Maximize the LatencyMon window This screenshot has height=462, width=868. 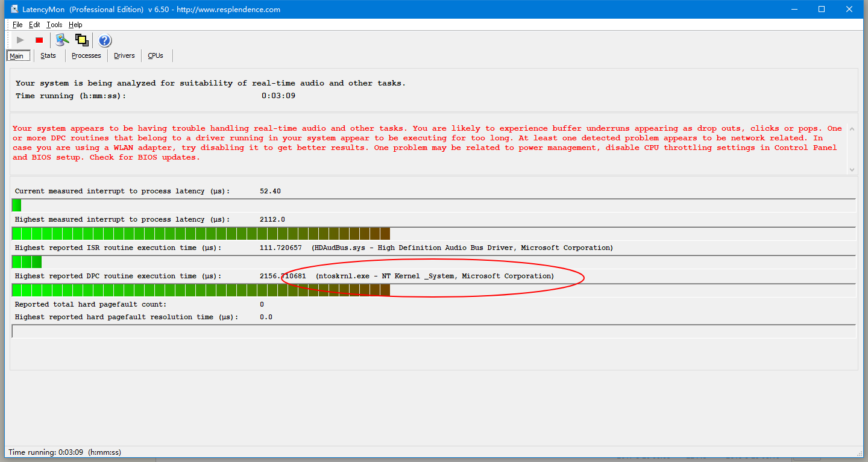pos(822,9)
